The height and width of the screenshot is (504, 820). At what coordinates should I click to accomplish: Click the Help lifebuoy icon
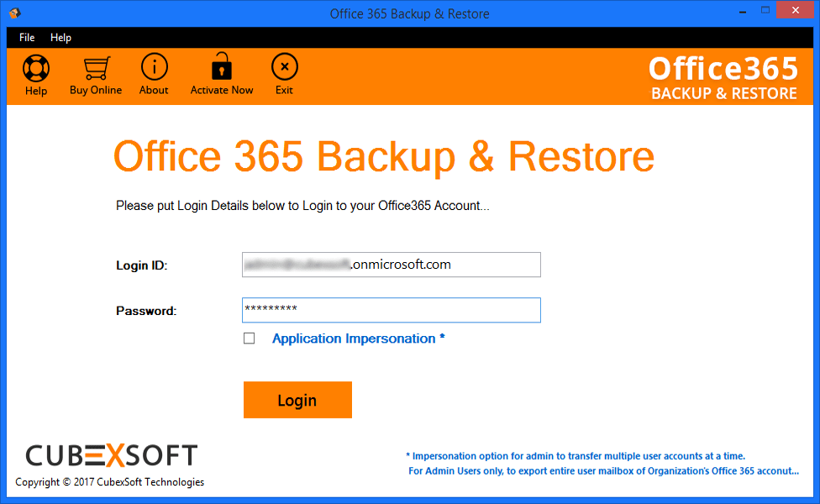coord(36,69)
